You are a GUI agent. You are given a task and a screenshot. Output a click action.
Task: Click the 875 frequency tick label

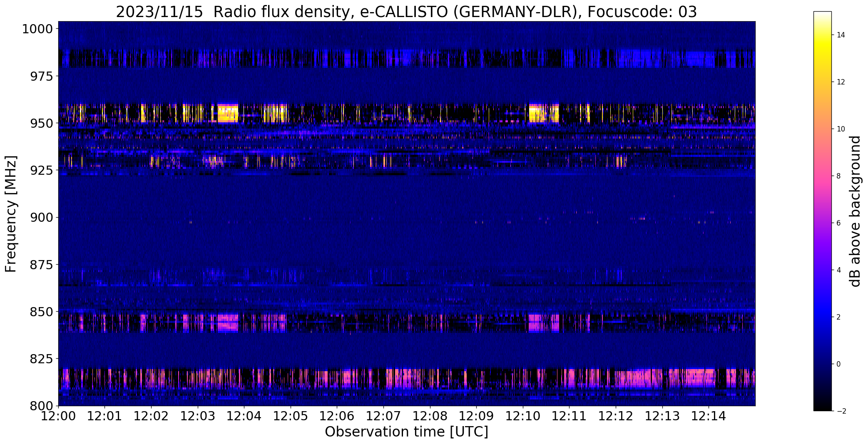pyautogui.click(x=41, y=265)
